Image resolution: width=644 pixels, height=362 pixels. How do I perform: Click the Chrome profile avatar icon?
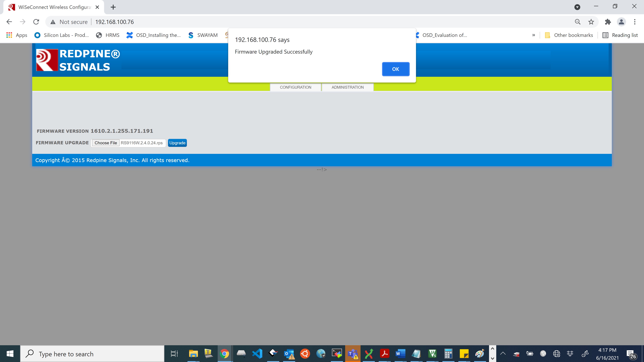pyautogui.click(x=621, y=22)
